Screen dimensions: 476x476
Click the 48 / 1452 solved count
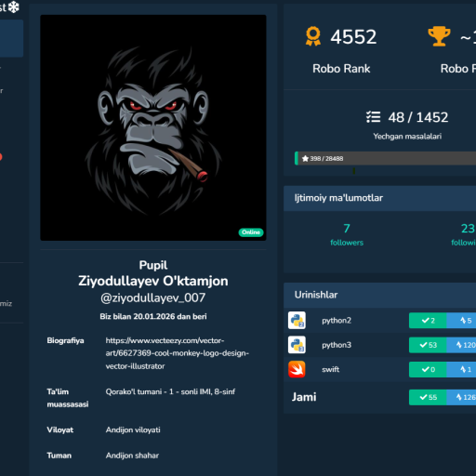(418, 117)
